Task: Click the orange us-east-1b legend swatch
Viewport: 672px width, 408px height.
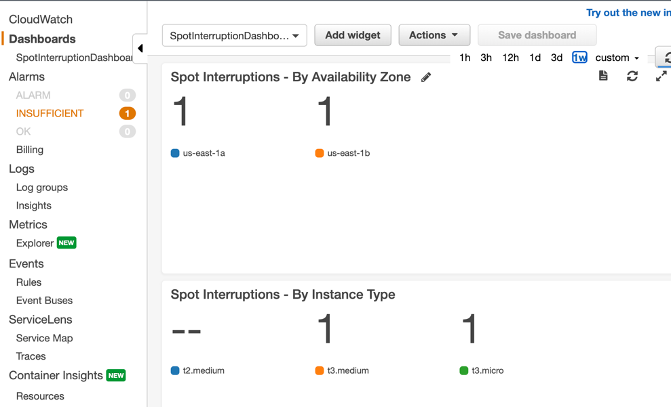Action: coord(320,154)
